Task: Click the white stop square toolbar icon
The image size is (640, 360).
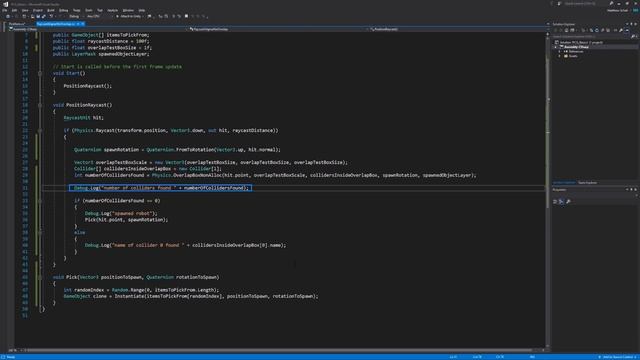Action: 187,16
